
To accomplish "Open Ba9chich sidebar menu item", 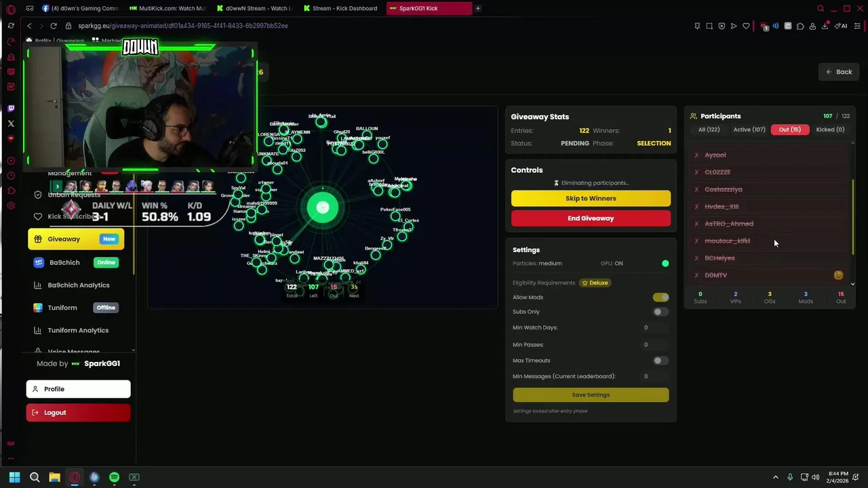I will click(76, 262).
